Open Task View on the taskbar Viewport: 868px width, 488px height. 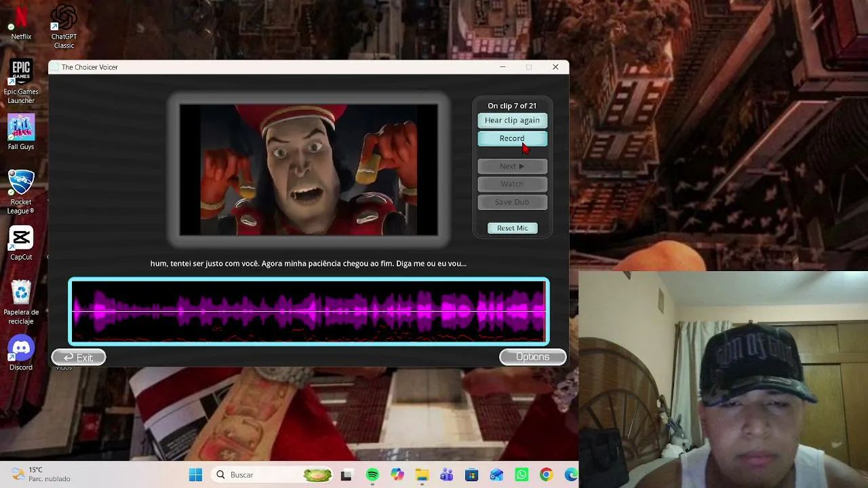pos(347,475)
